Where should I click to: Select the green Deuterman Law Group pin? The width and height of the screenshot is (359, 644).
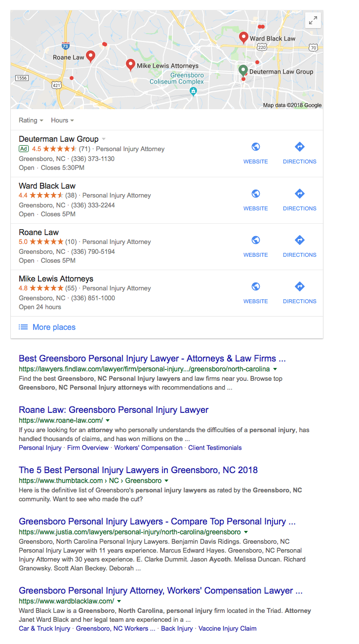coord(243,71)
